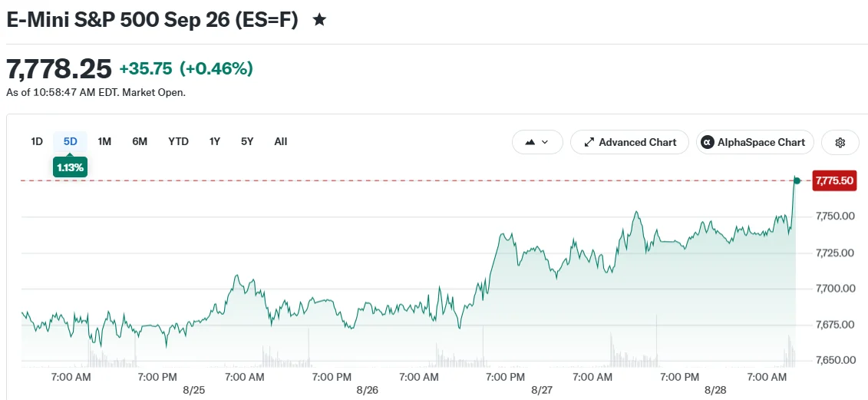The width and height of the screenshot is (868, 400).
Task: Click the 8/27 date label
Action: pos(541,389)
